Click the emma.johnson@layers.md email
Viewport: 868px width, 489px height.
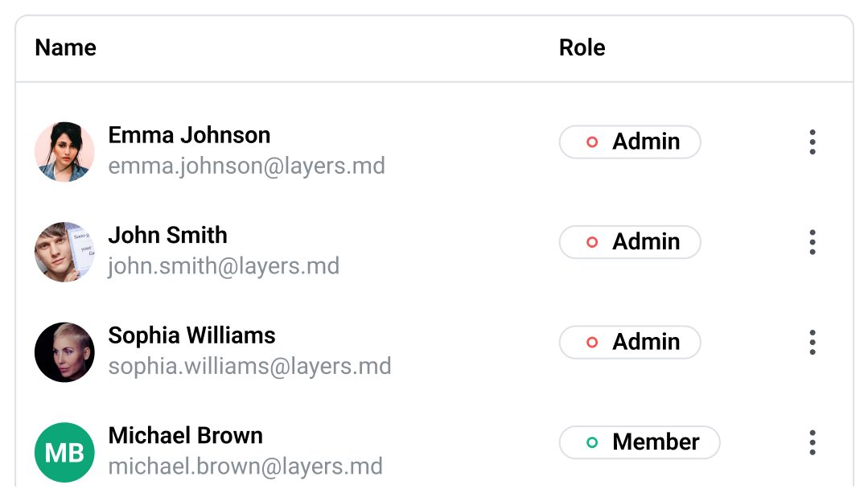click(246, 166)
